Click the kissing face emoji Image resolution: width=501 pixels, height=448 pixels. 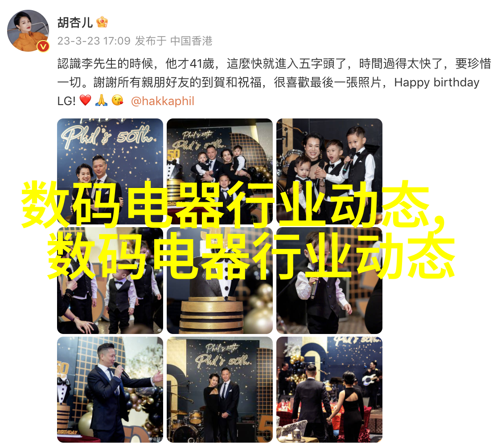[x=118, y=100]
